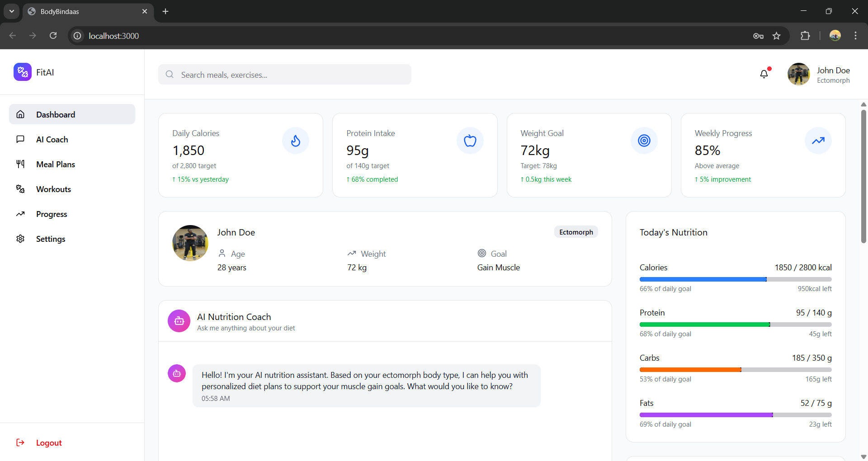Open browser extensions puzzle icon
Screen dimensions: 868x461
[x=805, y=36]
